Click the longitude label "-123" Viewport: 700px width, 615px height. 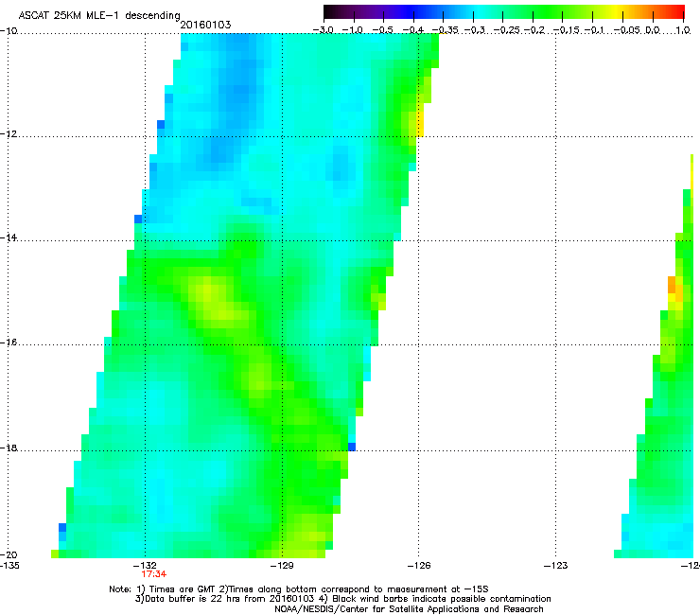[556, 566]
